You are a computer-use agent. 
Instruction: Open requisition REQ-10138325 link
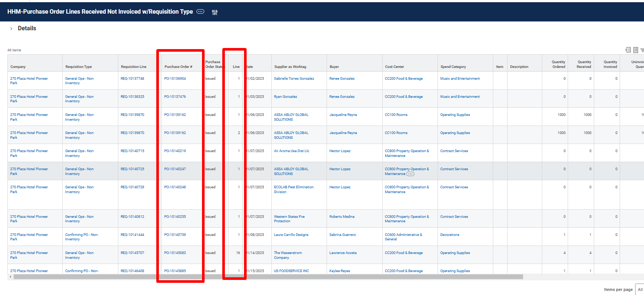click(132, 97)
